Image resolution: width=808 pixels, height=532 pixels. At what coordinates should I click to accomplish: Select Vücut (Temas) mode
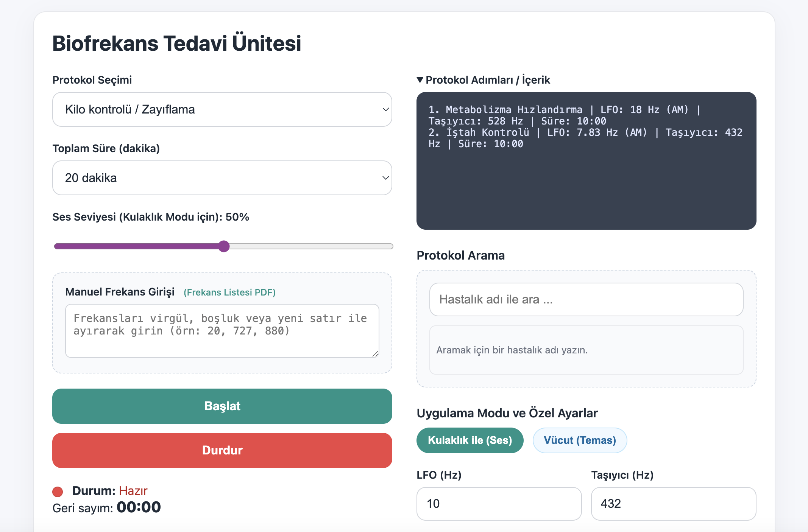(x=579, y=440)
